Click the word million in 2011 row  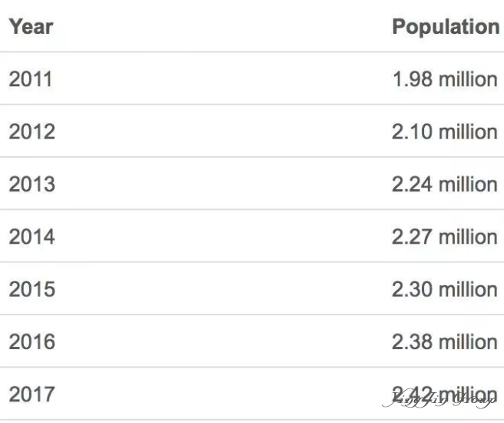click(x=468, y=79)
